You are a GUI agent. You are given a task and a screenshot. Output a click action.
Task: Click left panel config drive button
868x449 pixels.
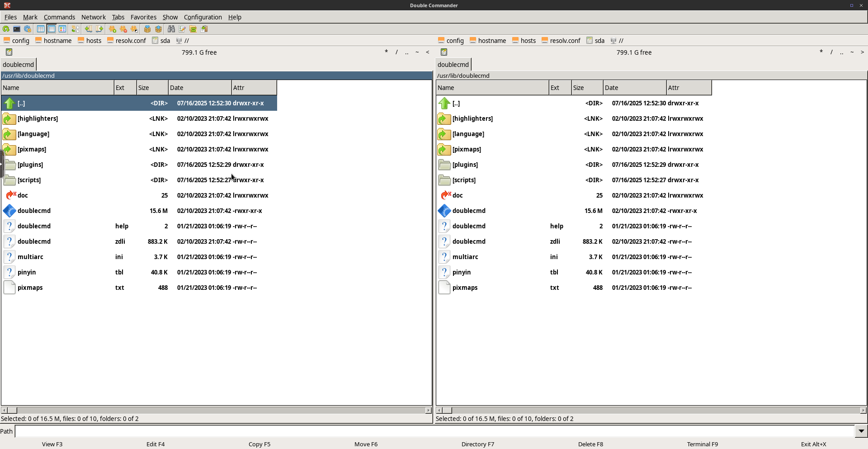click(16, 41)
